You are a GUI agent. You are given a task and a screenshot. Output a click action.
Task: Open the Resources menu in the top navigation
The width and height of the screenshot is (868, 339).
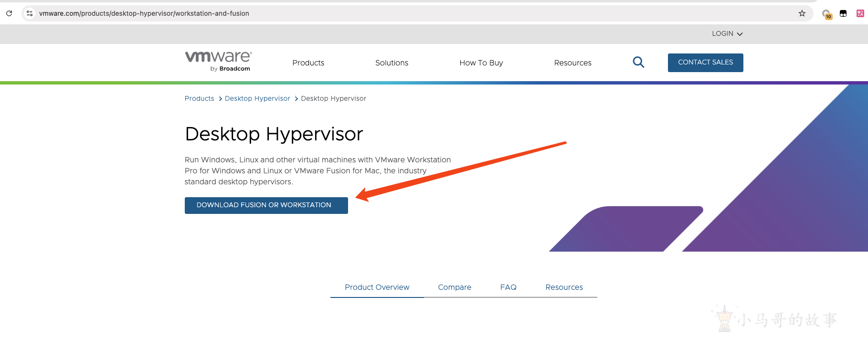[572, 63]
